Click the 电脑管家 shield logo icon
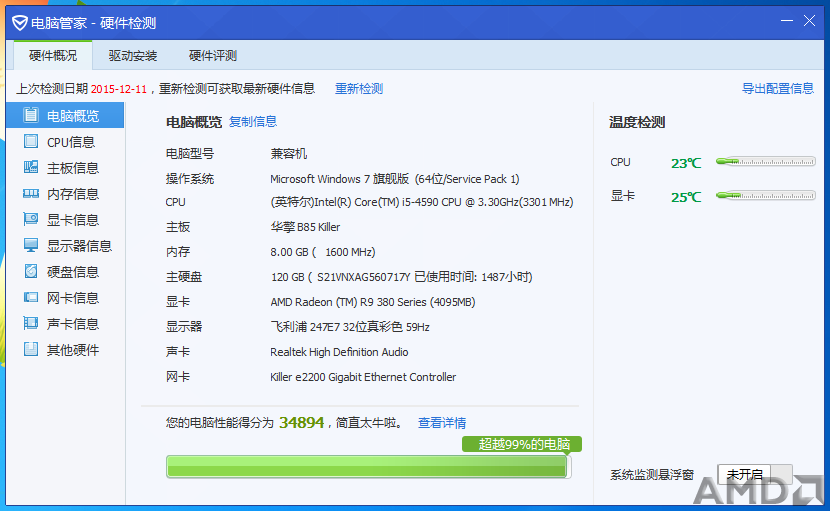Viewport: 830px width, 511px height. 20,23
